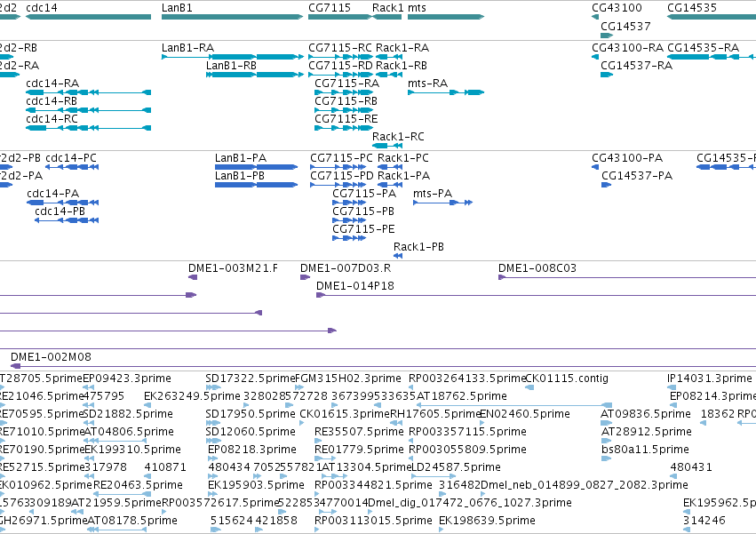This screenshot has width=756, height=534.
Task: Click protein CG14537-PA
Action: pos(606,185)
